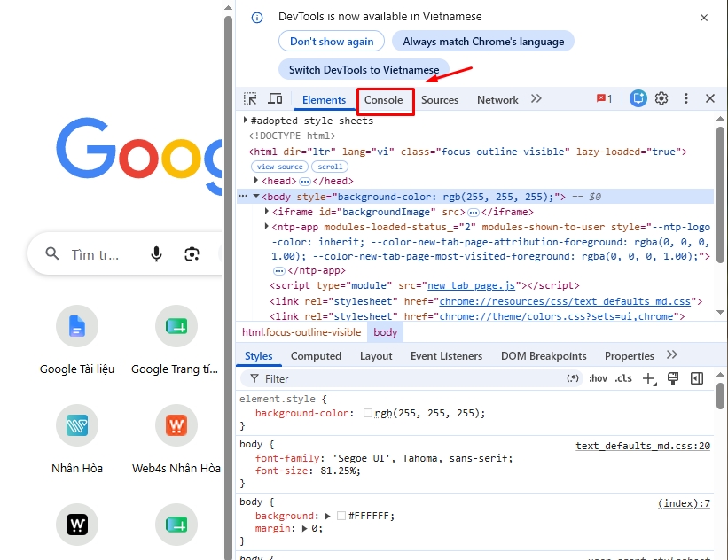Expand the background shorthand property
This screenshot has height=560, width=728.
(328, 516)
